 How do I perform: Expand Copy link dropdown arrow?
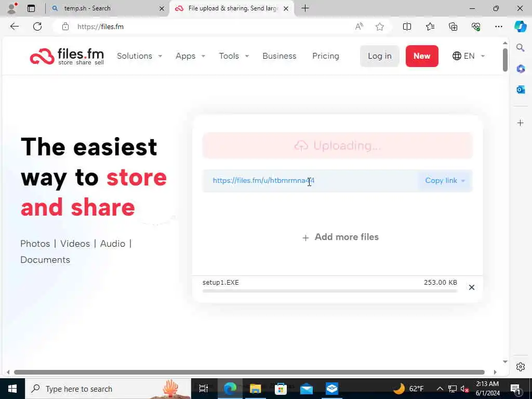tap(463, 181)
